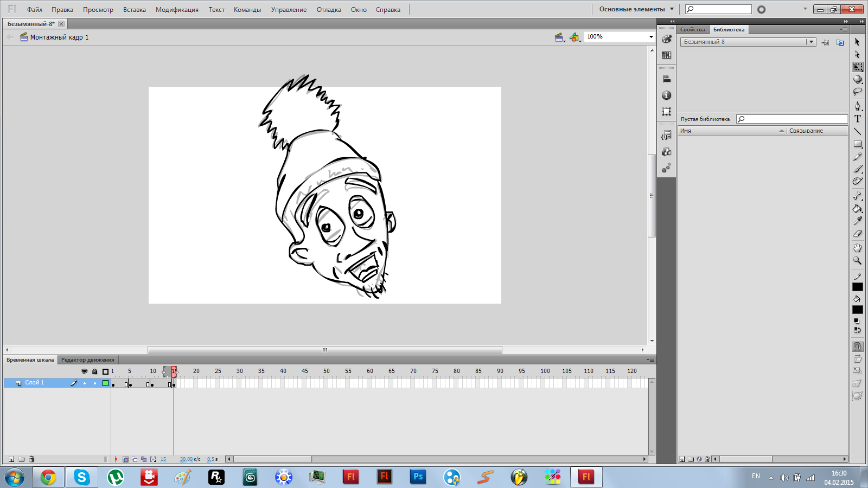Toggle Snap to Objects magnet
This screenshot has width=868, height=488.
[857, 346]
